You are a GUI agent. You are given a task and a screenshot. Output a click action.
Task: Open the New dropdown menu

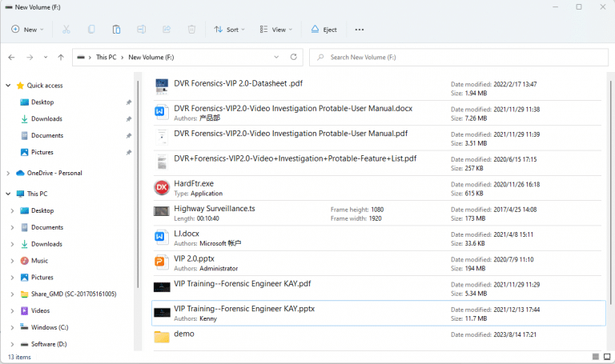click(x=28, y=30)
